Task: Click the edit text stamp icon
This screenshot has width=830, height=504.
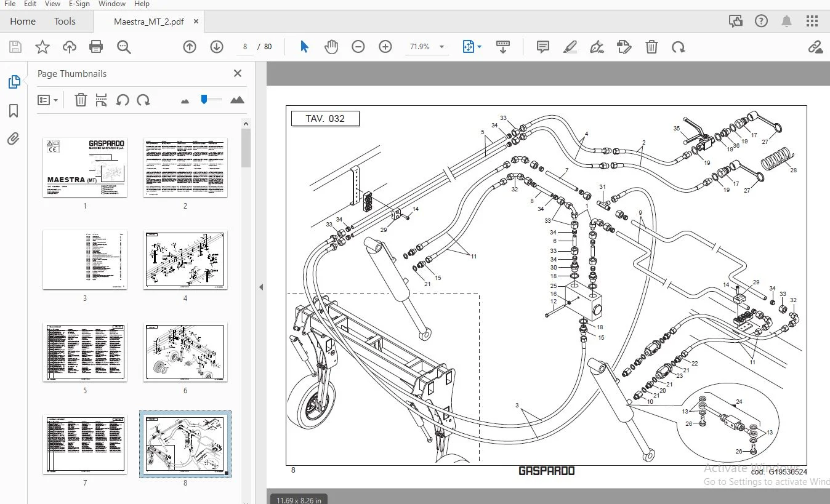Action: pyautogui.click(x=624, y=47)
